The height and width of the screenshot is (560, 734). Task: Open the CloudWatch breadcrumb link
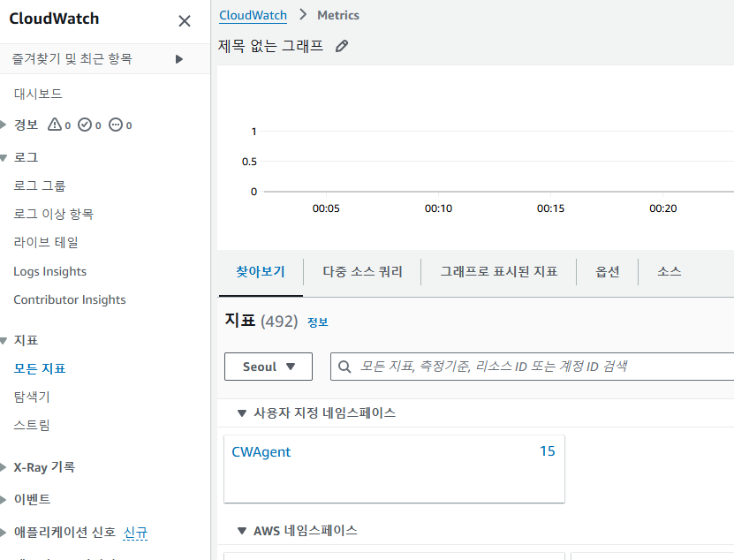[253, 15]
